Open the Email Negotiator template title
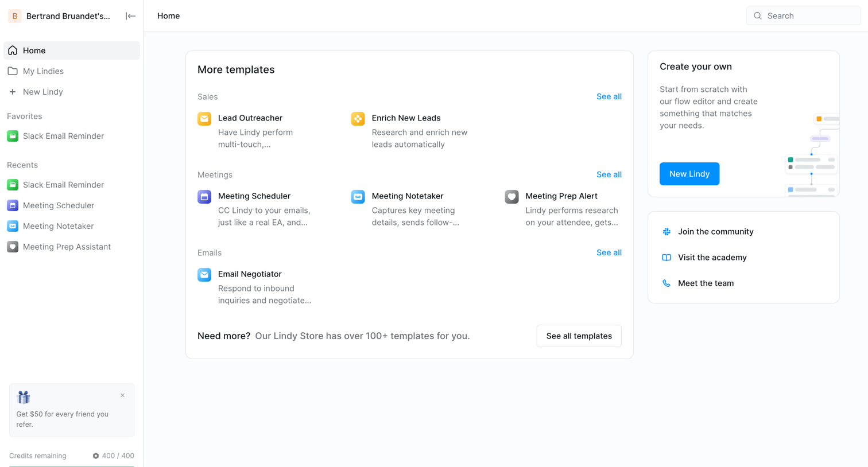 click(250, 274)
